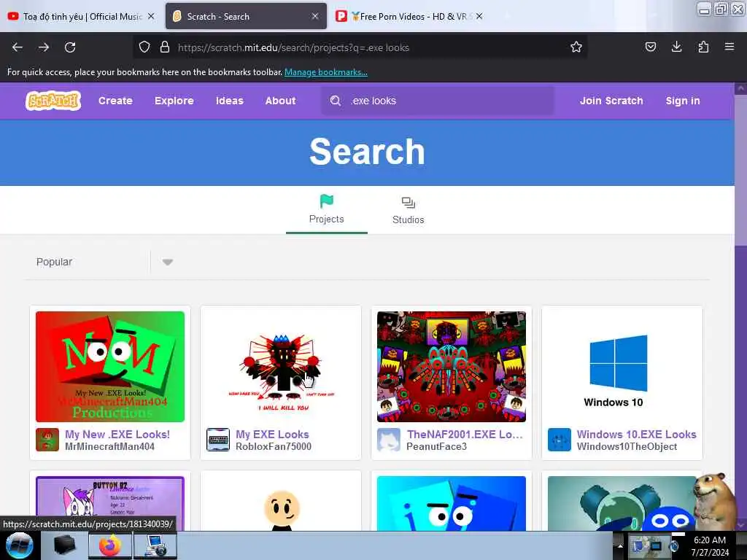
Task: Close the YouTube music video tab
Action: [151, 16]
